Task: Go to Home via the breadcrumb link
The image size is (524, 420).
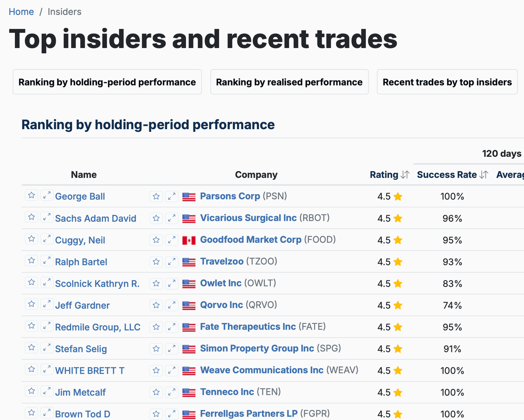Action: [21, 12]
